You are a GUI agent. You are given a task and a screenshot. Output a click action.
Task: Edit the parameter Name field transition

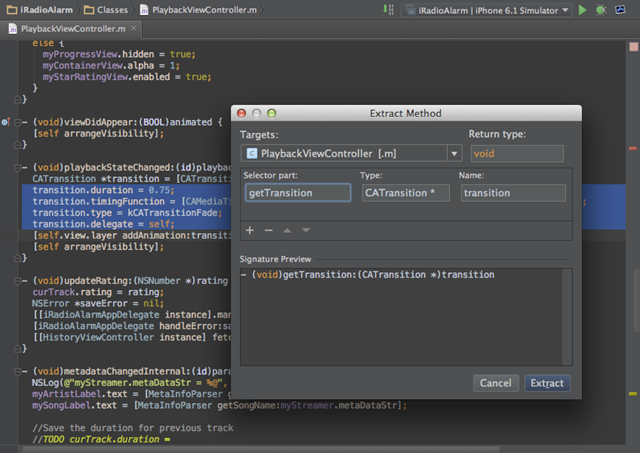[513, 193]
